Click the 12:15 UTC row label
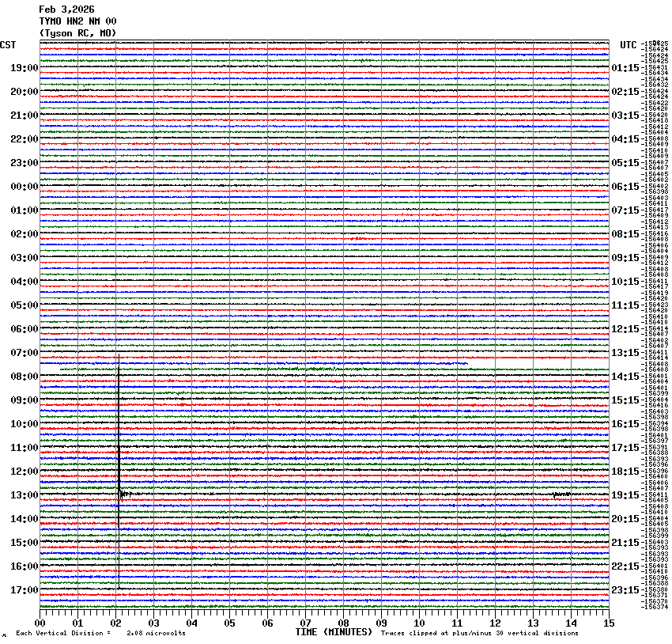 pyautogui.click(x=625, y=329)
